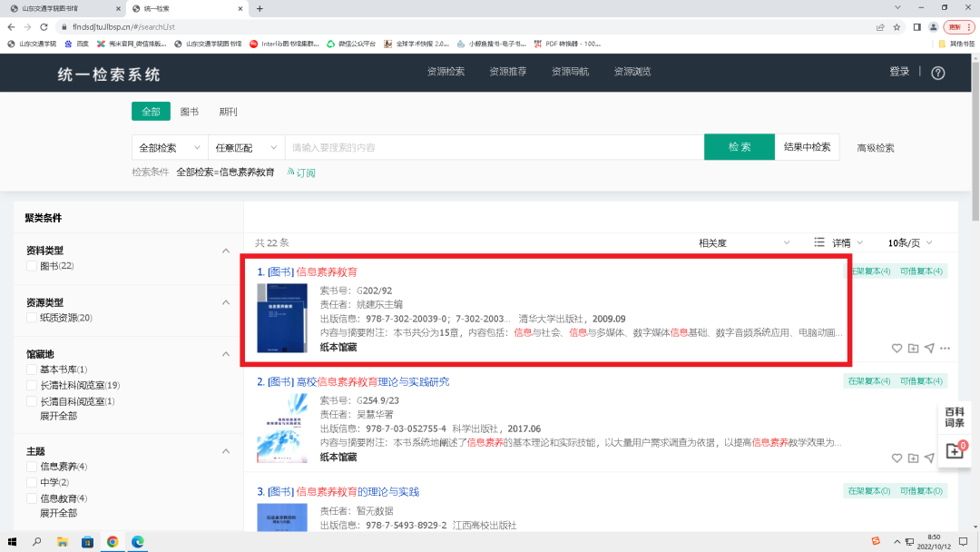The width and height of the screenshot is (980, 552).
Task: Switch to Edge browser in taskbar
Action: [138, 542]
